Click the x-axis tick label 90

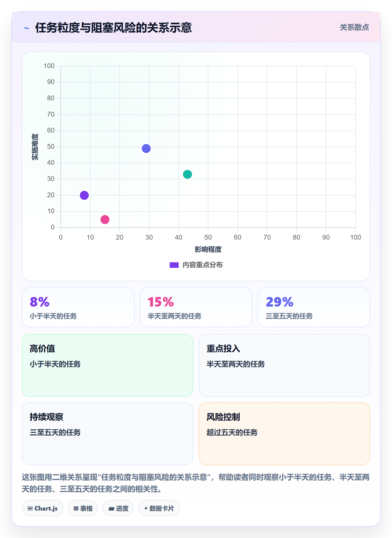click(326, 237)
